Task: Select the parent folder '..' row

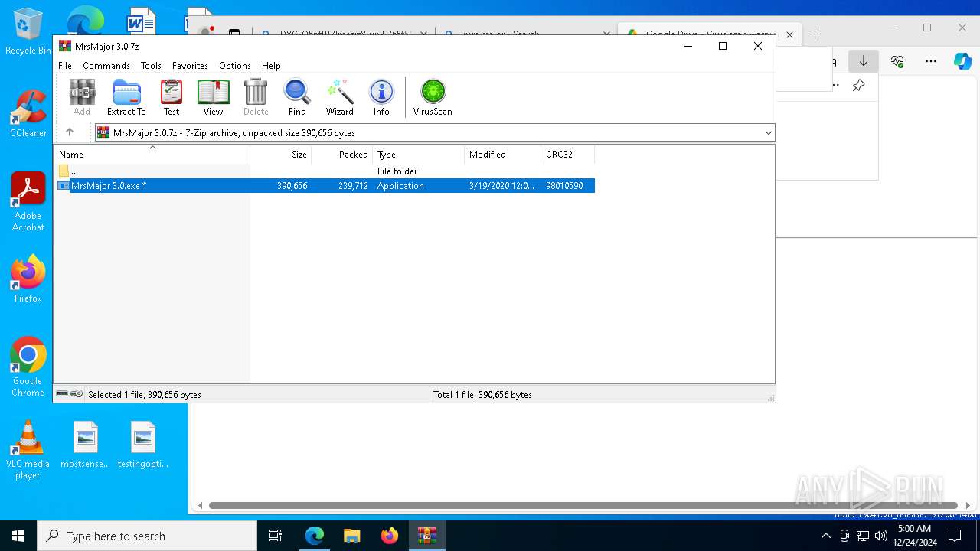Action: tap(325, 171)
